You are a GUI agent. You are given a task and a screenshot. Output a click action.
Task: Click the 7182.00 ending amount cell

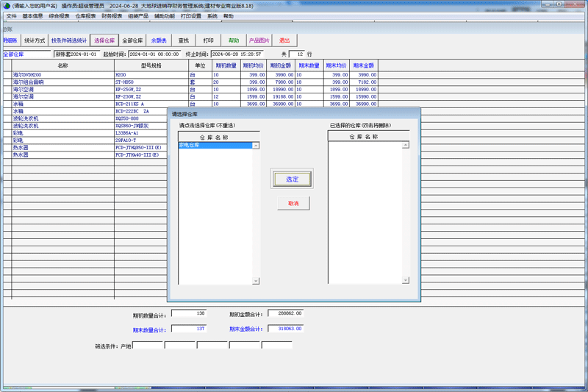pos(364,82)
